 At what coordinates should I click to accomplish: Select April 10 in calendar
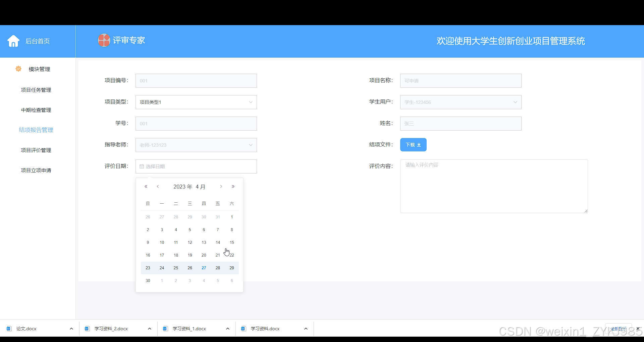[x=162, y=243]
